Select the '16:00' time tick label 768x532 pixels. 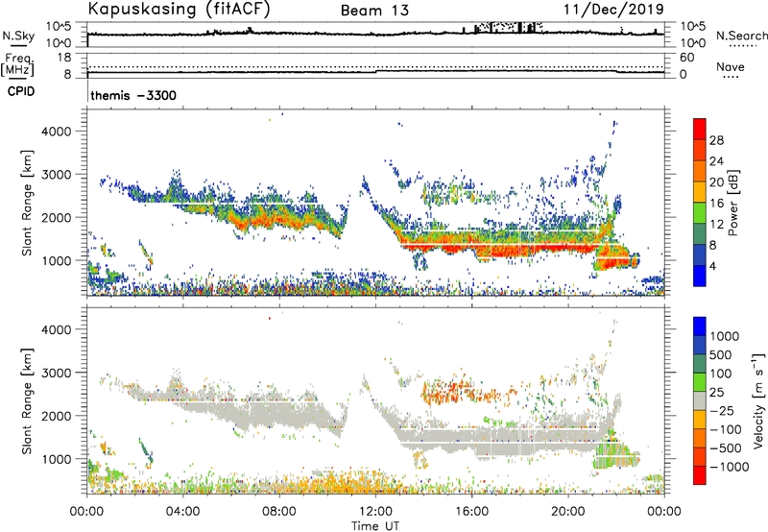pos(471,512)
